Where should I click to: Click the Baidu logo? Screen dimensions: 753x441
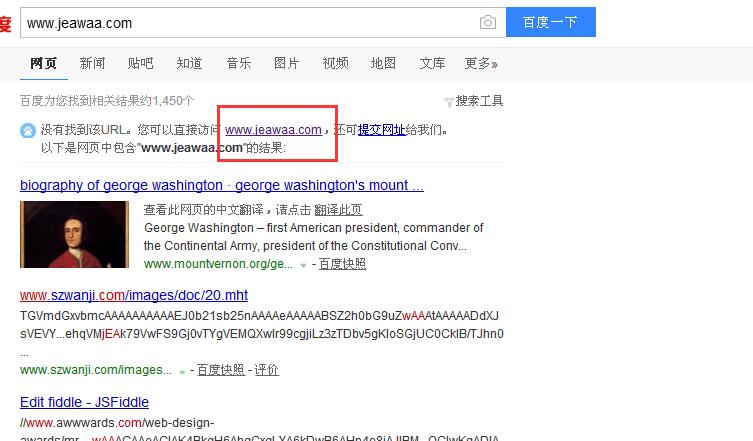pos(5,22)
